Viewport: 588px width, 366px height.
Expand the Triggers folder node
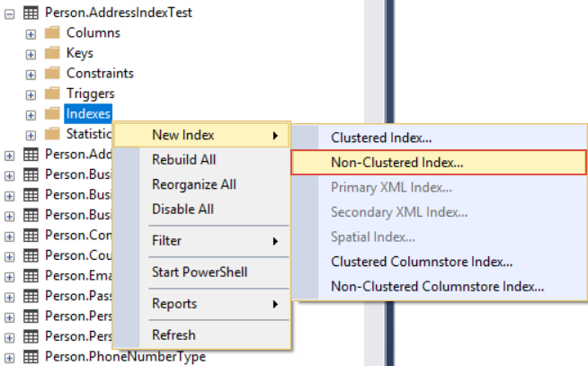tap(31, 95)
